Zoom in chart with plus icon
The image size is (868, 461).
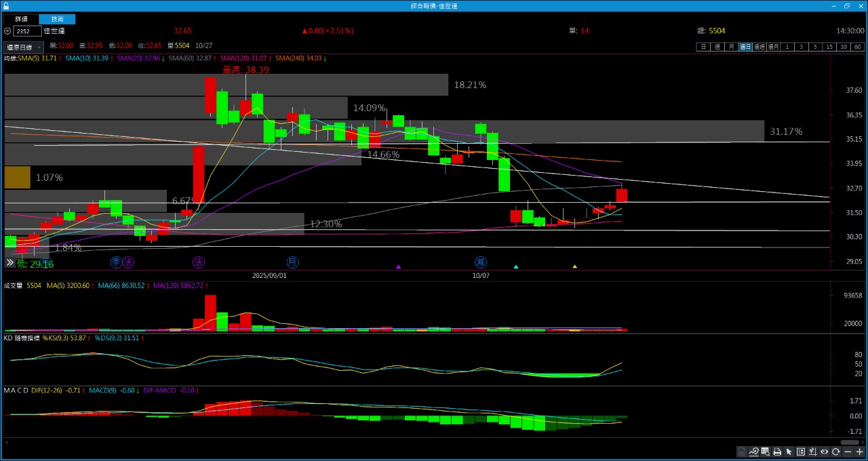click(x=859, y=452)
